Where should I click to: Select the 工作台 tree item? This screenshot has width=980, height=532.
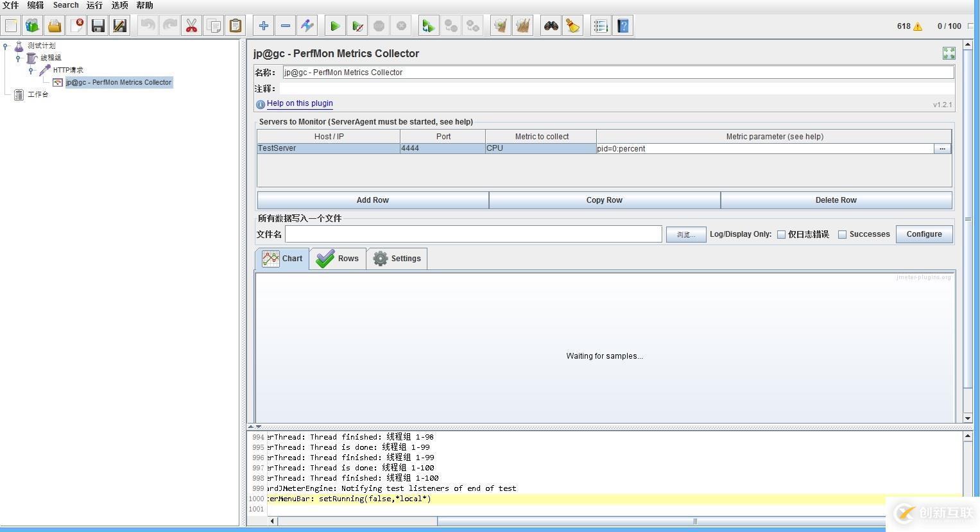pos(38,94)
